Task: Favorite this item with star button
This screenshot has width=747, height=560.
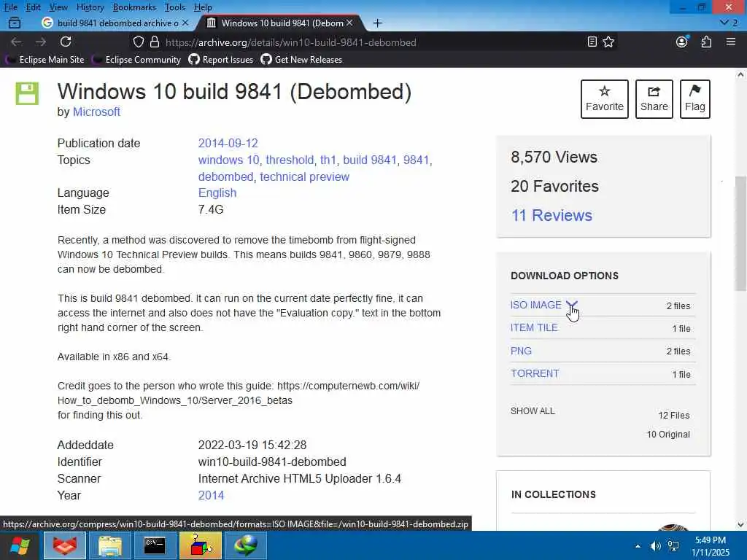Action: click(x=605, y=99)
